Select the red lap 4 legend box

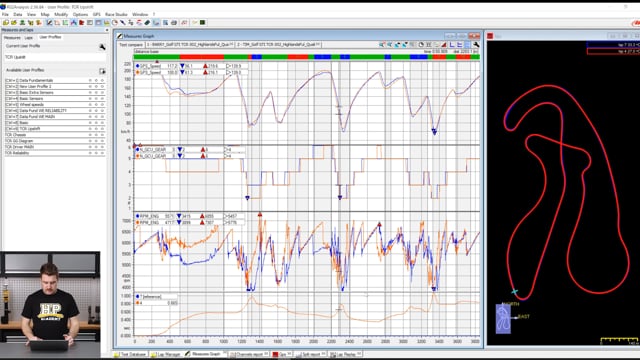tap(613, 51)
